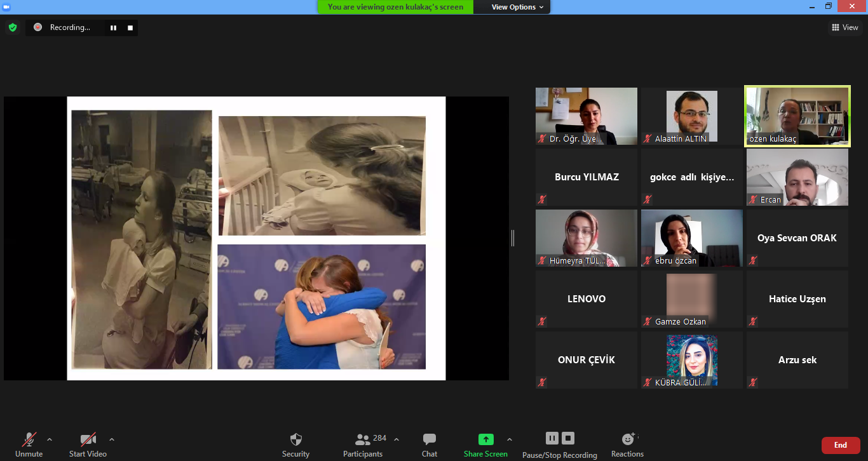Screen dimensions: 868x461
Task: Open the Participants panel
Action: coord(363,444)
